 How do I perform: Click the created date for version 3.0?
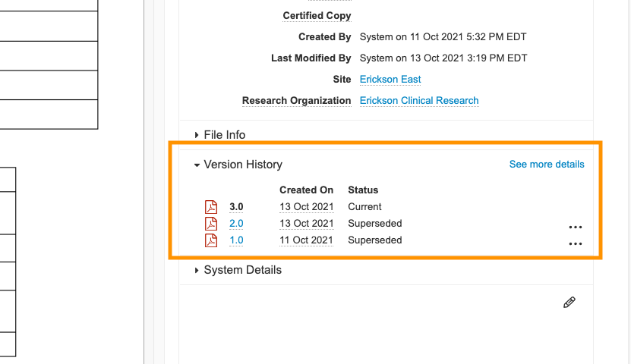click(306, 207)
